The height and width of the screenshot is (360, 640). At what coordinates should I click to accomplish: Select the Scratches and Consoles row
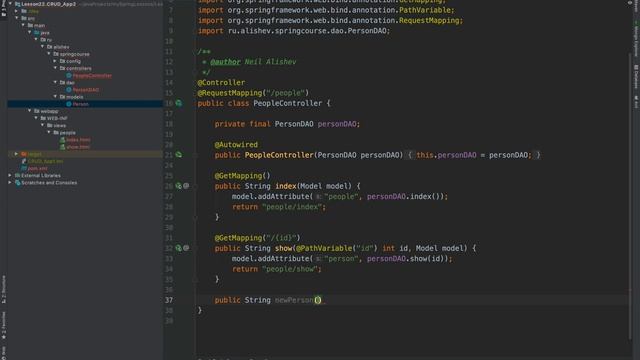[x=85, y=182]
